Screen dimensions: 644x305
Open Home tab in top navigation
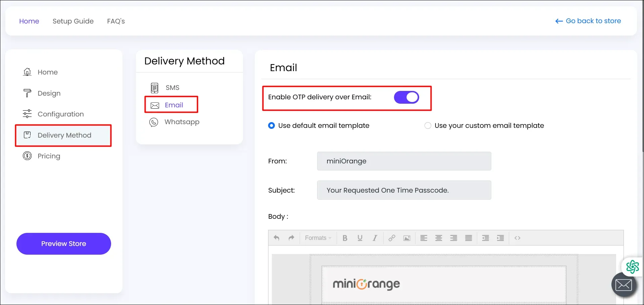coord(29,21)
